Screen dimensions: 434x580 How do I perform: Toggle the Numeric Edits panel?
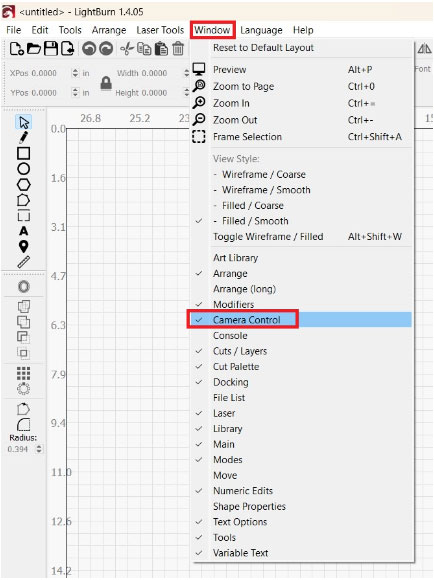click(x=300, y=490)
